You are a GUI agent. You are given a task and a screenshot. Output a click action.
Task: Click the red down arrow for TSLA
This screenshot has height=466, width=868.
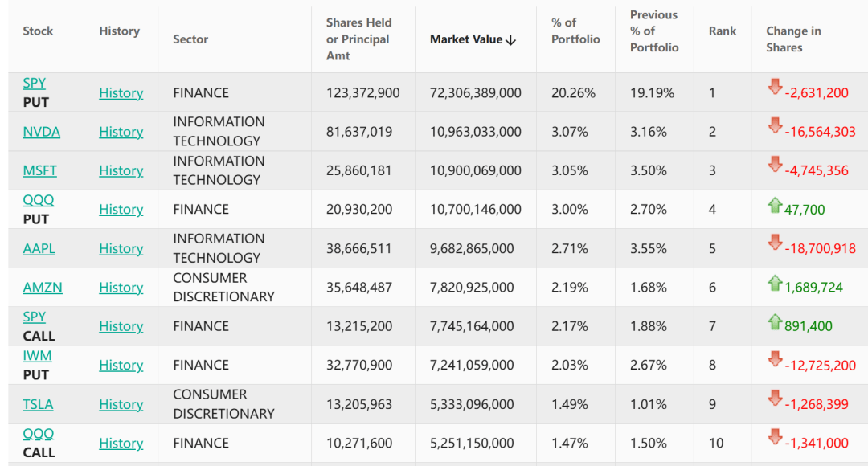click(775, 398)
